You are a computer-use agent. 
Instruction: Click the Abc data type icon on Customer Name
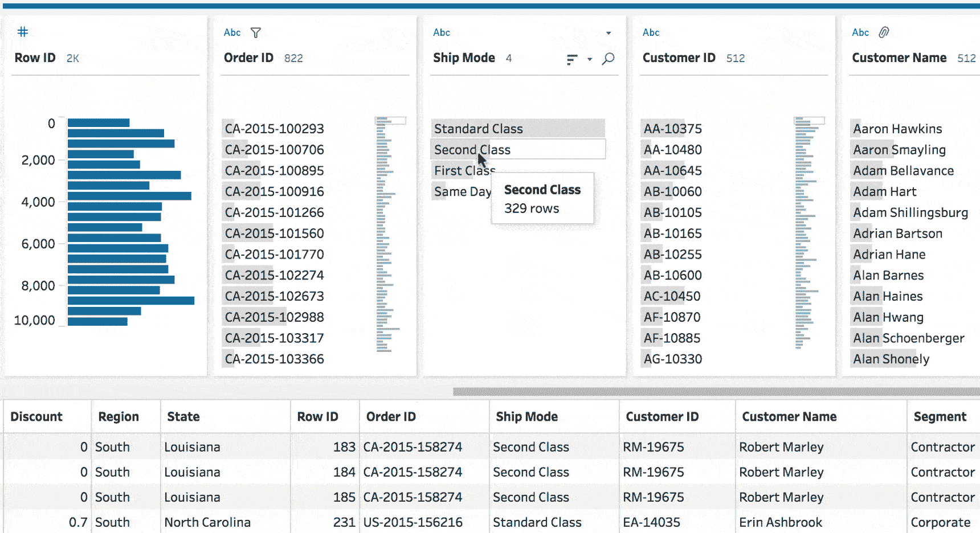(860, 32)
